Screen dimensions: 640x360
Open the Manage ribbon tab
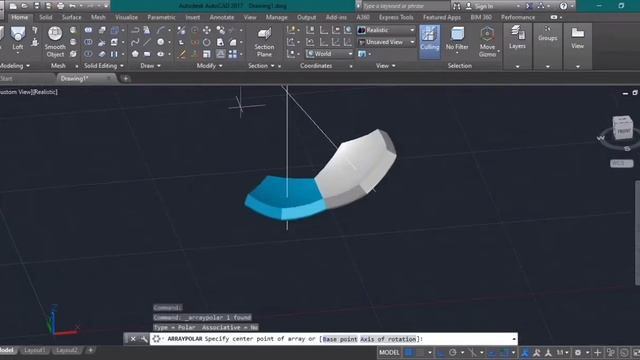pyautogui.click(x=276, y=17)
